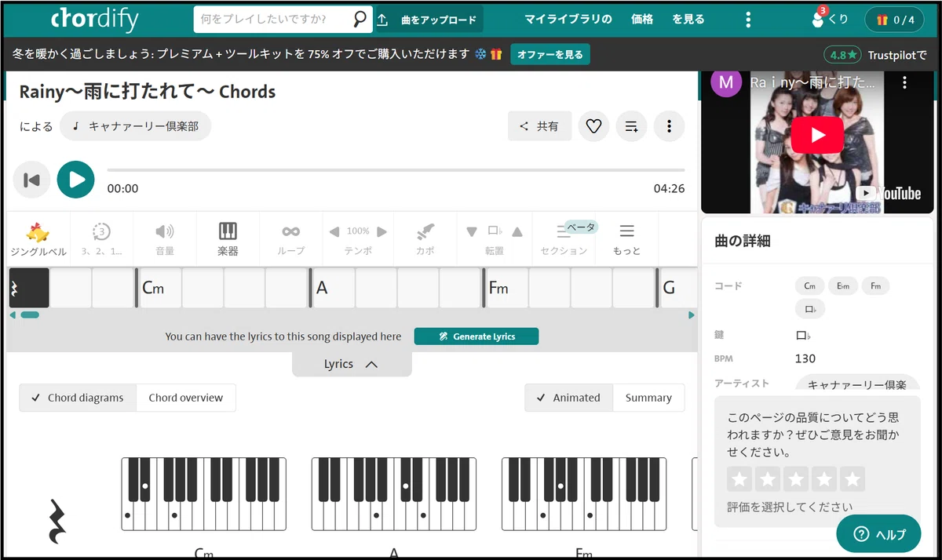Collapse the Lyrics panel
The width and height of the screenshot is (942, 560).
click(351, 364)
